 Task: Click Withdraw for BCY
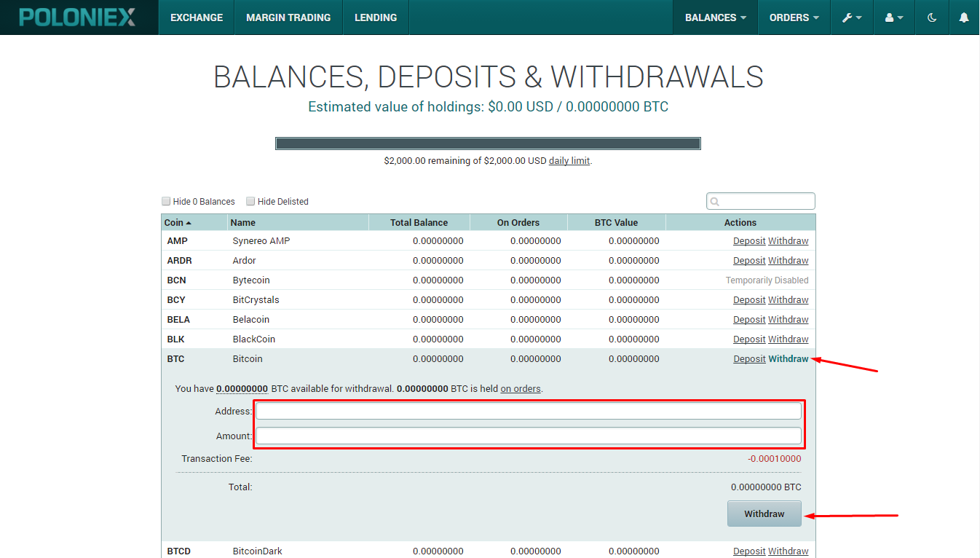pos(789,300)
